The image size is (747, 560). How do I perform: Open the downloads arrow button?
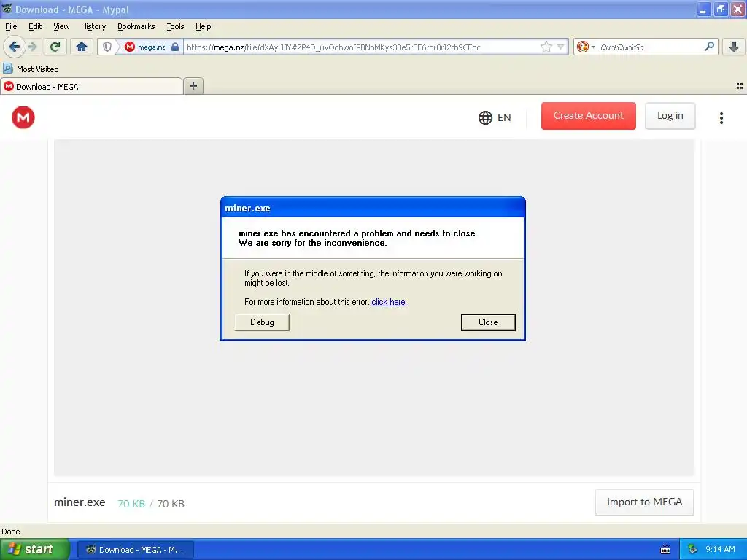(734, 47)
